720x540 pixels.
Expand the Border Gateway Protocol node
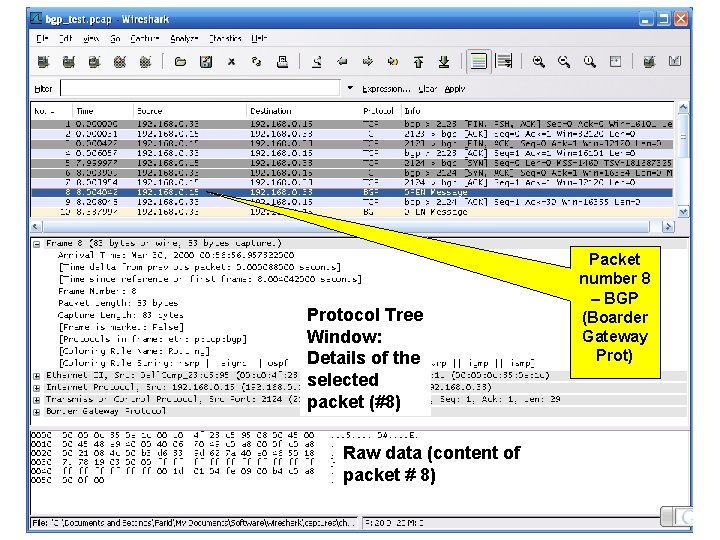tap(37, 412)
